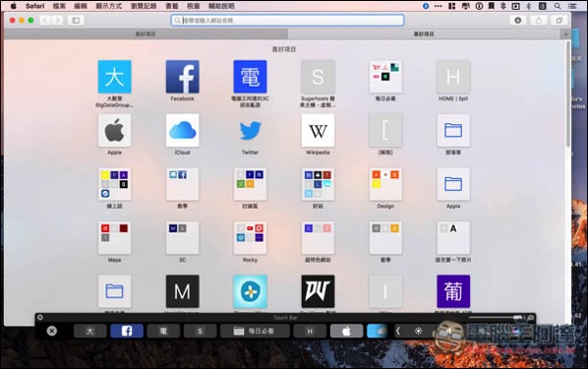This screenshot has width=588, height=369.
Task: Open the folder tile with the letter A thumbnail
Action: 453,237
